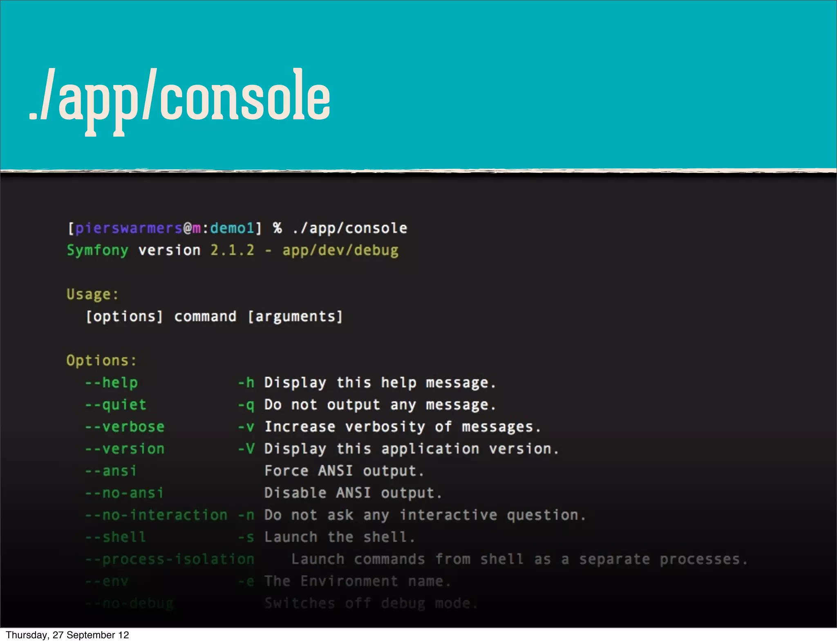
Task: Click 'Force ANSI output.' description
Action: coord(344,471)
